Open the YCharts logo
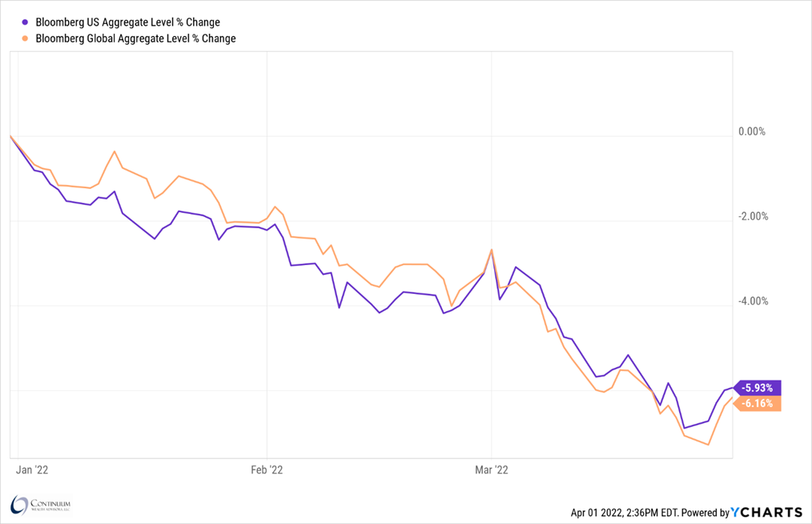 tap(767, 512)
